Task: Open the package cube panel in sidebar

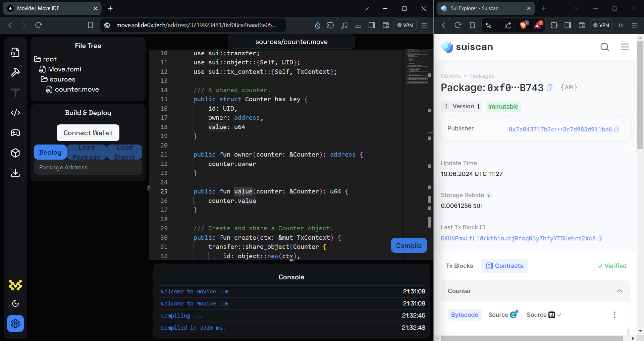Action: pos(15,153)
